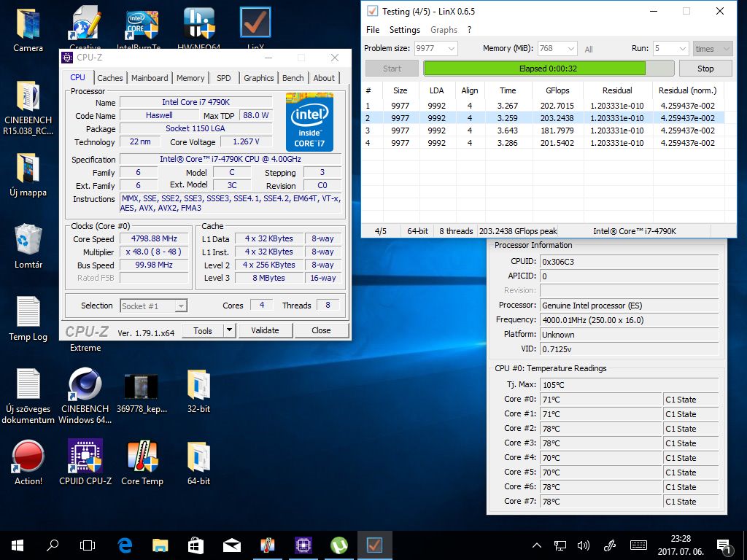Image resolution: width=747 pixels, height=560 pixels.
Task: Open the Settings menu in LinX
Action: point(404,29)
